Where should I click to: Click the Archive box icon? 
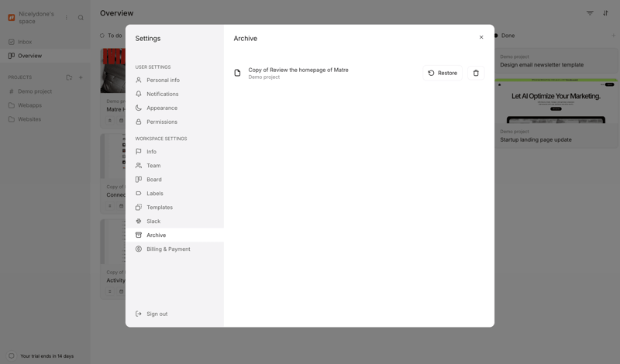click(139, 235)
